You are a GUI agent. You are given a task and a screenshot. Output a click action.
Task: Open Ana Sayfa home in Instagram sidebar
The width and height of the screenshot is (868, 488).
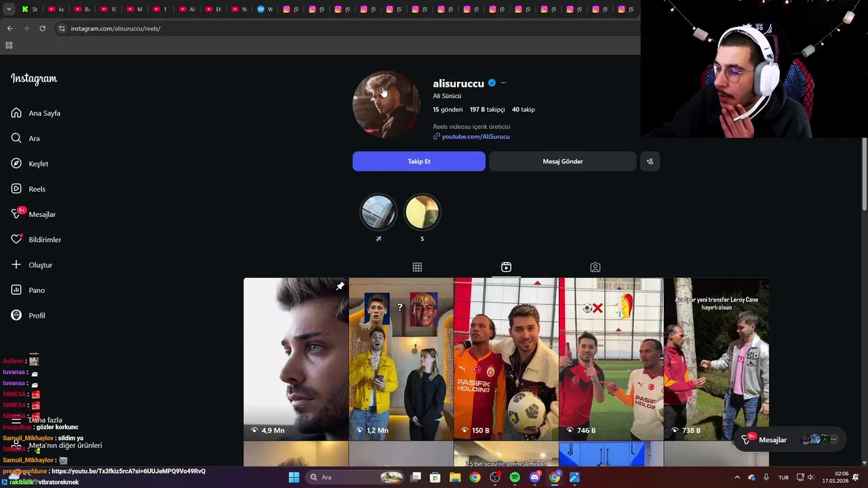click(36, 113)
